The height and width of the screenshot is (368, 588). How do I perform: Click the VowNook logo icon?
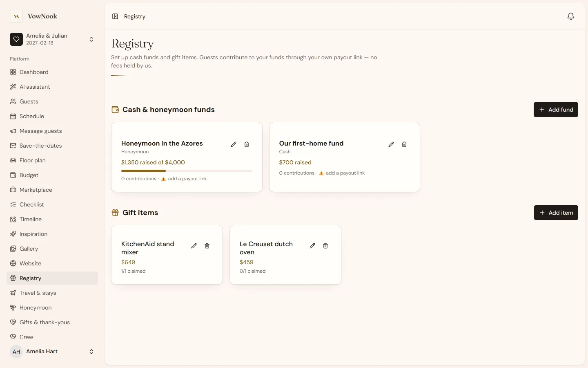16,16
